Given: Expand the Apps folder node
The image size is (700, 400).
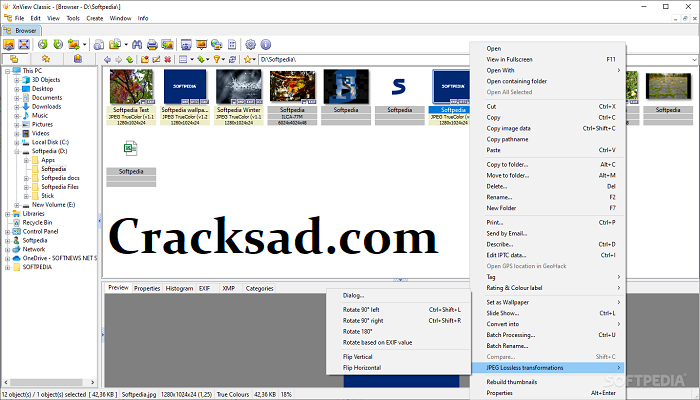Looking at the screenshot, I should (x=26, y=160).
